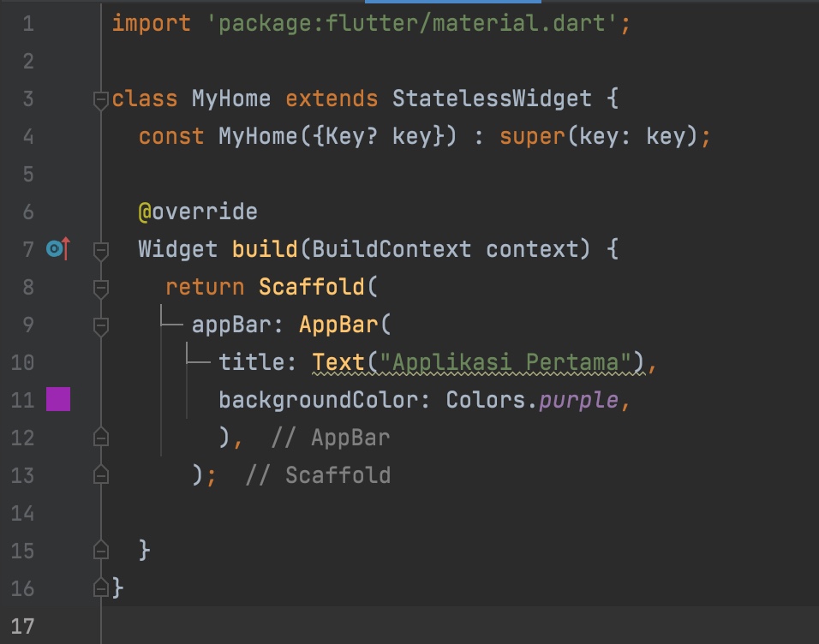Click line number 1 in the gutter
This screenshot has width=819, height=644.
28,24
